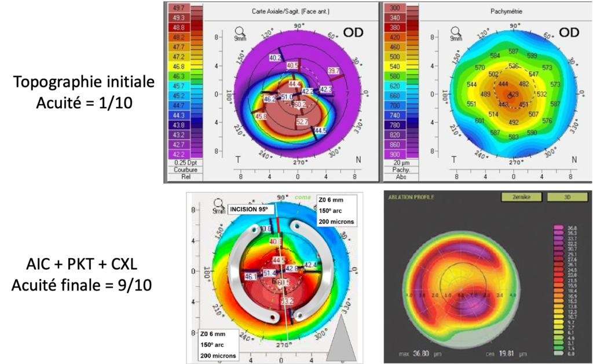Click the 'ABLATION PROFILE' heading
The height and width of the screenshot is (364, 593).
point(411,197)
